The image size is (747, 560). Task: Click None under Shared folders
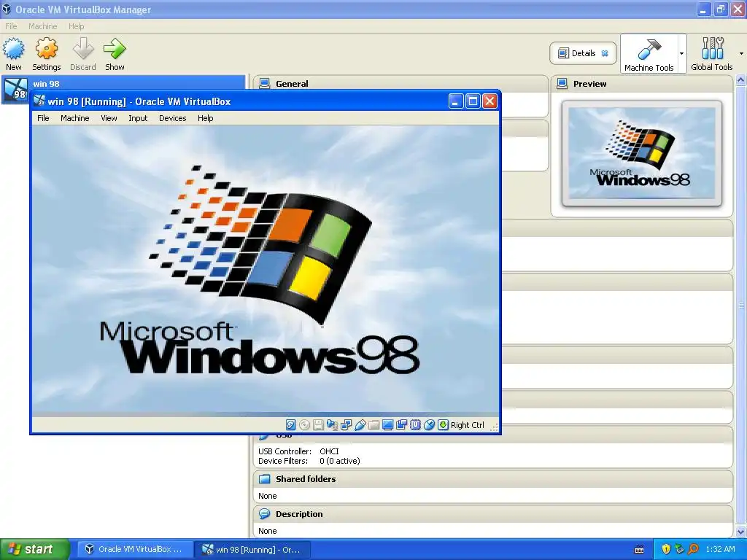267,496
